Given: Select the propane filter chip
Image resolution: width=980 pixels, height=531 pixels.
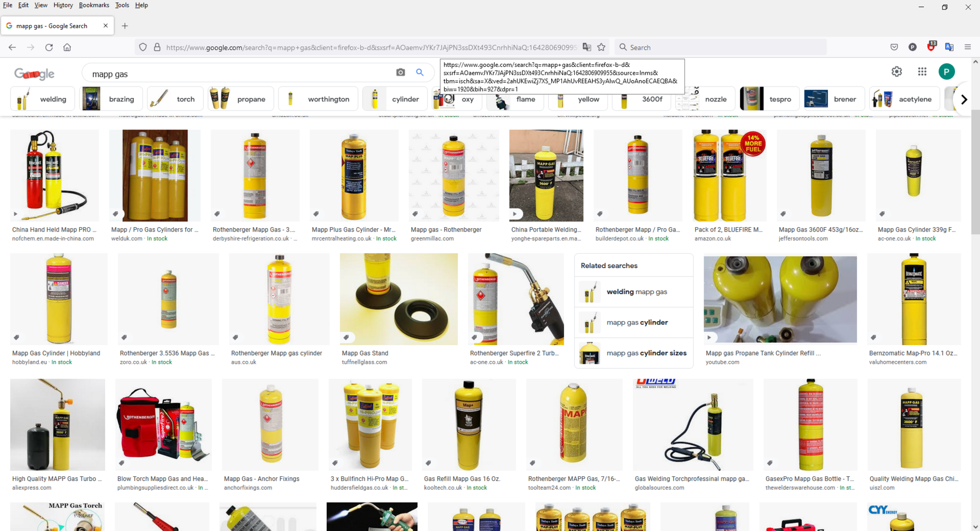Looking at the screenshot, I should pyautogui.click(x=241, y=99).
